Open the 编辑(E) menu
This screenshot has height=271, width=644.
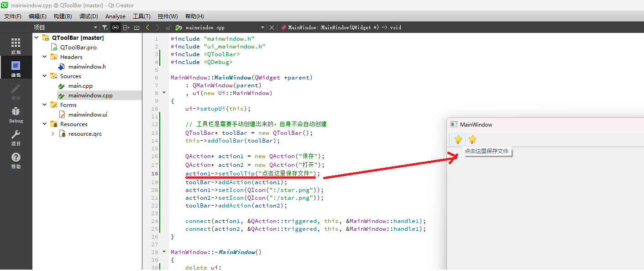[37, 16]
